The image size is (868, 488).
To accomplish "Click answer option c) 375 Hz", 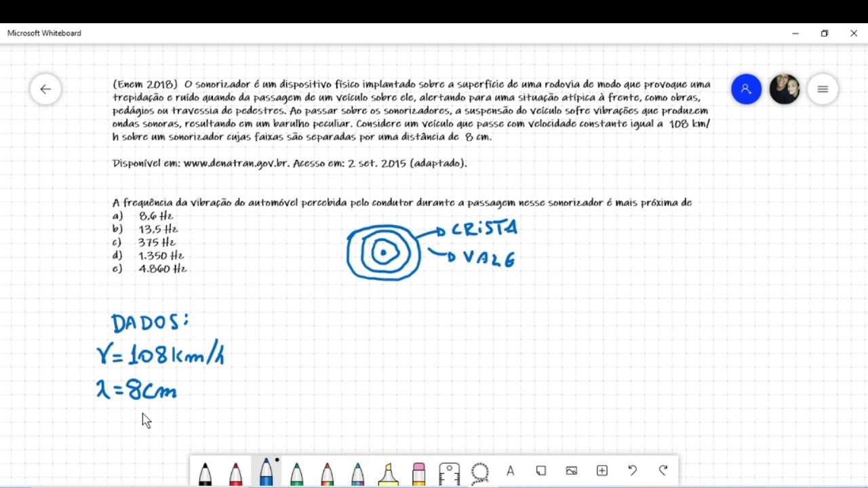I will (144, 242).
